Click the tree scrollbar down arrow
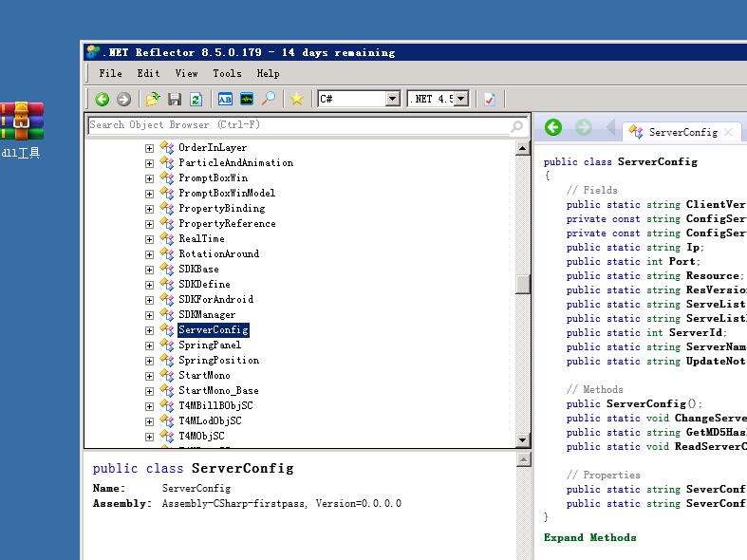Viewport: 747px width, 560px height. (523, 440)
